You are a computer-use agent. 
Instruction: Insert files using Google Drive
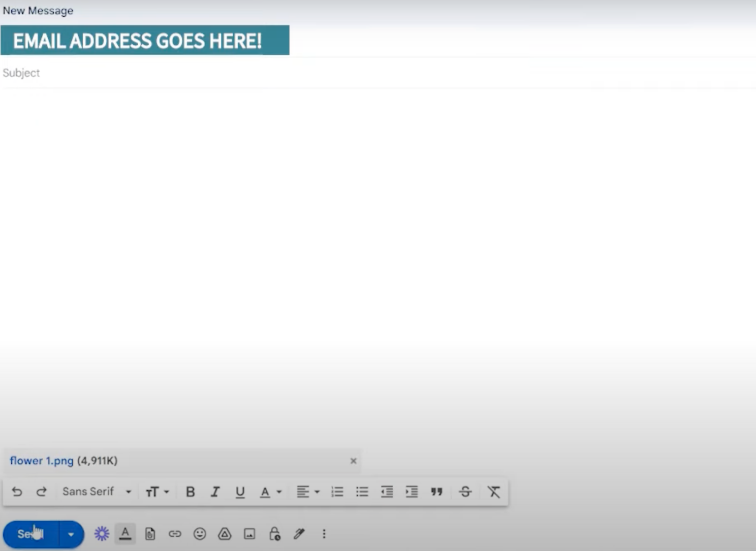pyautogui.click(x=224, y=533)
